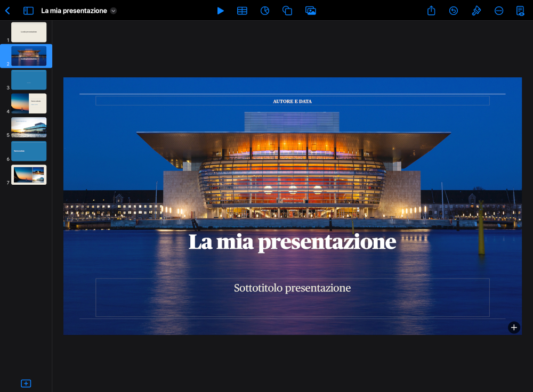Screen dimensions: 533x392
Task: Insert a shape using the shapes icon
Action: coord(287,10)
